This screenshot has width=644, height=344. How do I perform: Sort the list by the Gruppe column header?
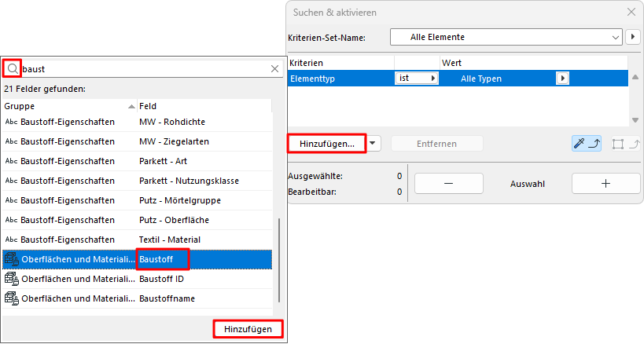(67, 105)
